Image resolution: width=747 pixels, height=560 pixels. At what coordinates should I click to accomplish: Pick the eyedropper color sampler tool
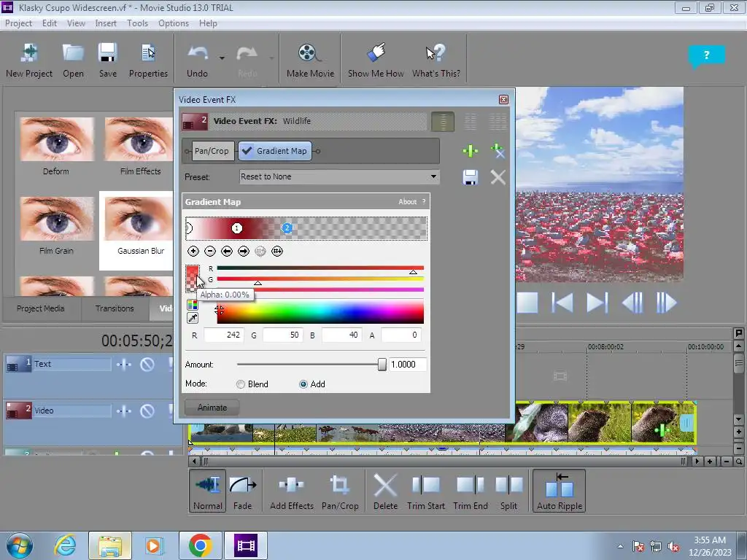tap(193, 318)
